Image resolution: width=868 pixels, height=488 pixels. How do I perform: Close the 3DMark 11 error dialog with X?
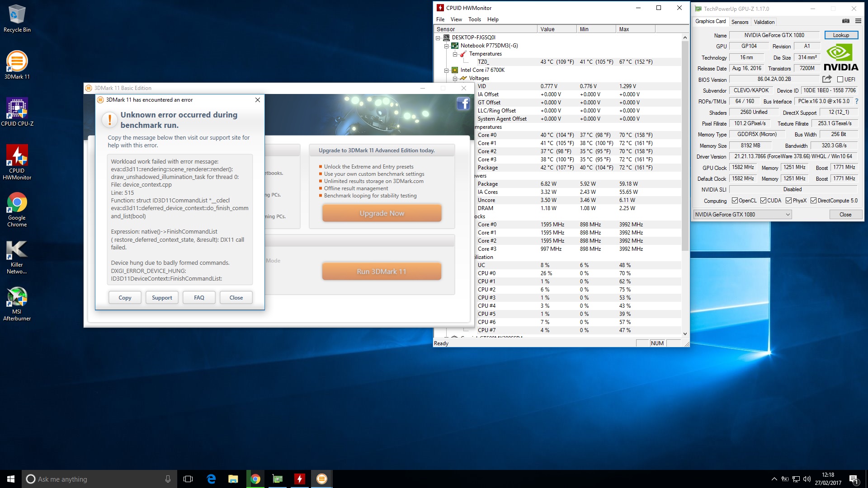[258, 100]
